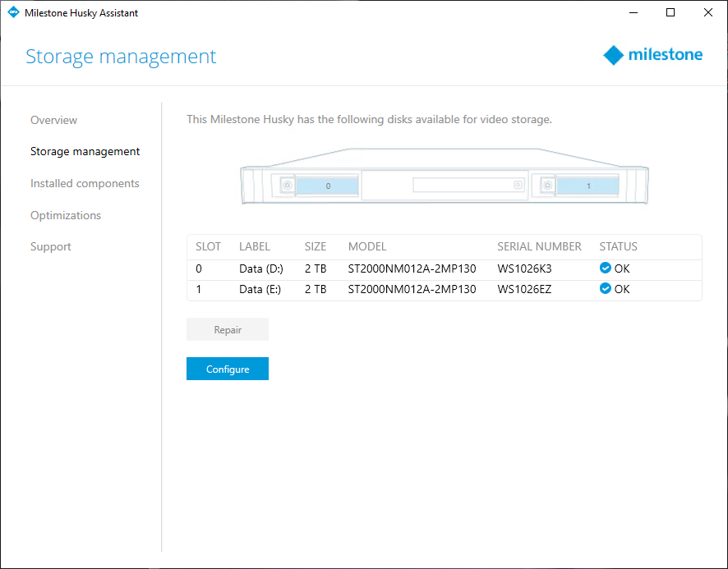Select Storage management in the sidebar
This screenshot has width=728, height=569.
85,152
